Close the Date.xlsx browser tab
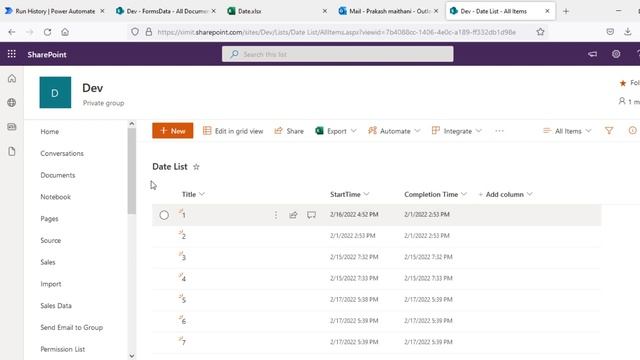 click(324, 11)
